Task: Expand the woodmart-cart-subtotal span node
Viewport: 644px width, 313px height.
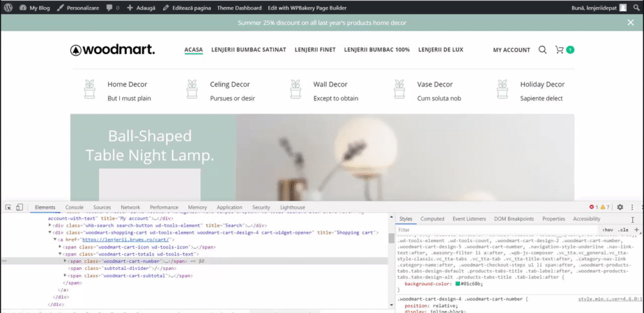Action: pos(65,276)
